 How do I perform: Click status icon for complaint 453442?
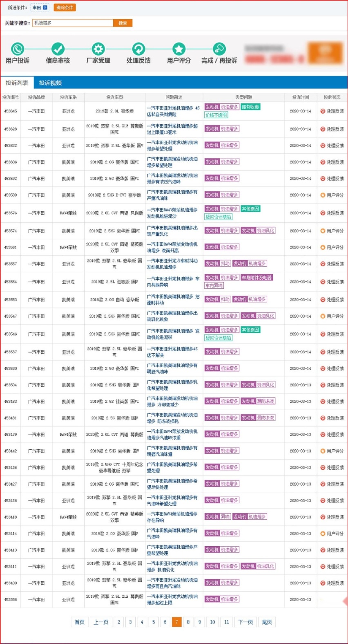point(323,451)
